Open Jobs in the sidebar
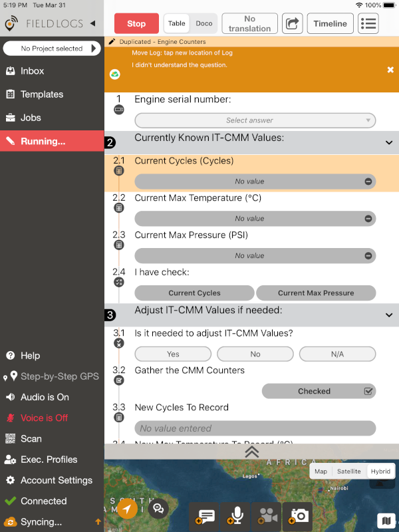The height and width of the screenshot is (532, 399). click(31, 118)
